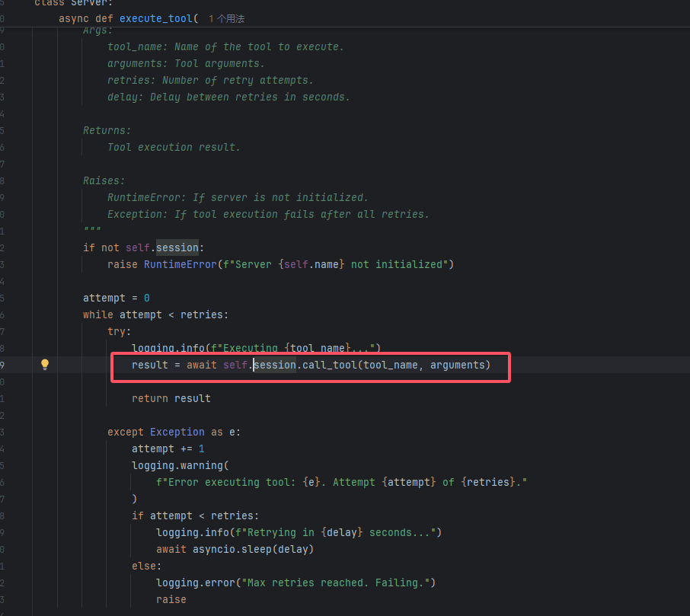Image resolution: width=690 pixels, height=616 pixels.
Task: Click 'await asyncio.sleep(delay)' line
Action: [x=235, y=549]
